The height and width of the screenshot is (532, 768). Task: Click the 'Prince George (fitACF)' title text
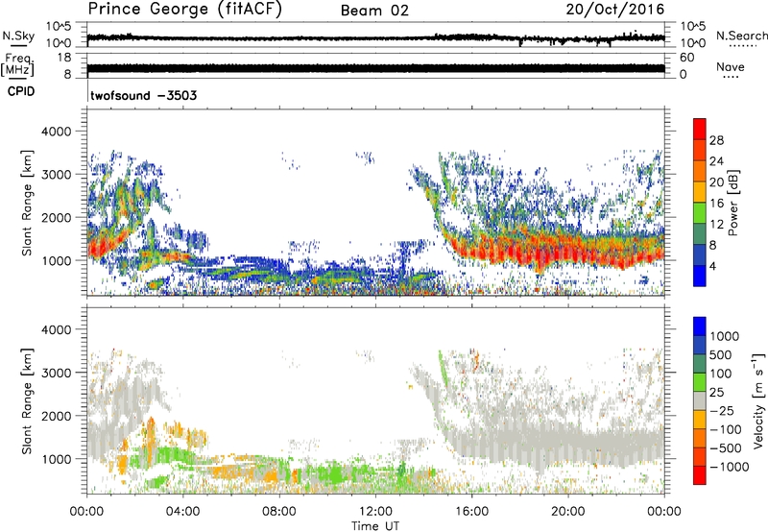click(x=185, y=10)
